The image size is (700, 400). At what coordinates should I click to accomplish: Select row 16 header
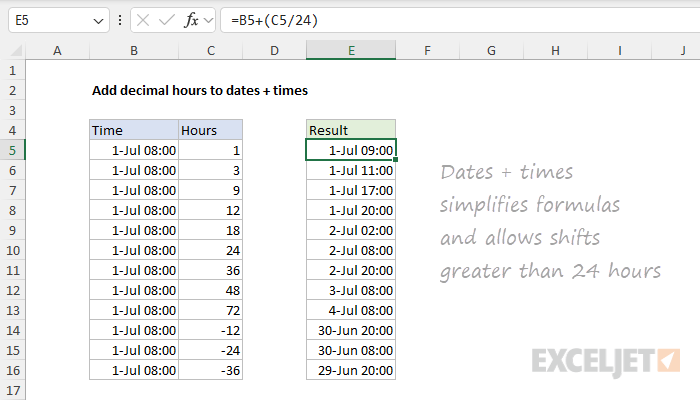click(x=12, y=371)
